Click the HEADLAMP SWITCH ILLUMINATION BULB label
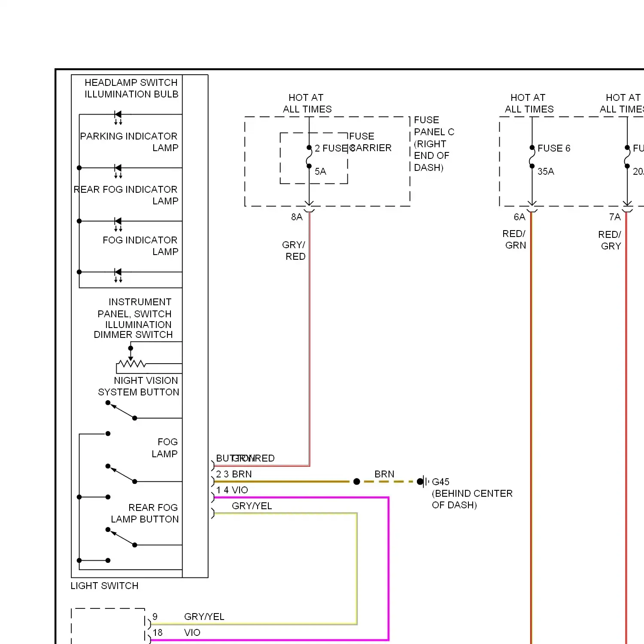The height and width of the screenshot is (644, 644). [131, 88]
